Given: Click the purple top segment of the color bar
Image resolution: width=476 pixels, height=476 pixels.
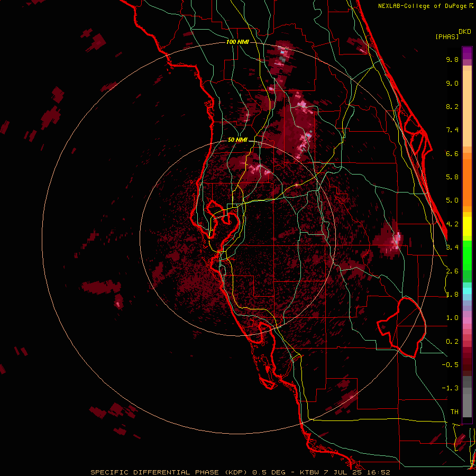Looking at the screenshot, I should pos(467,53).
